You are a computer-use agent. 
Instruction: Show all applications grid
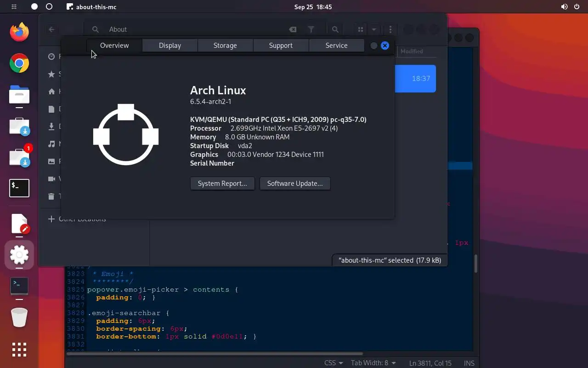tap(19, 350)
